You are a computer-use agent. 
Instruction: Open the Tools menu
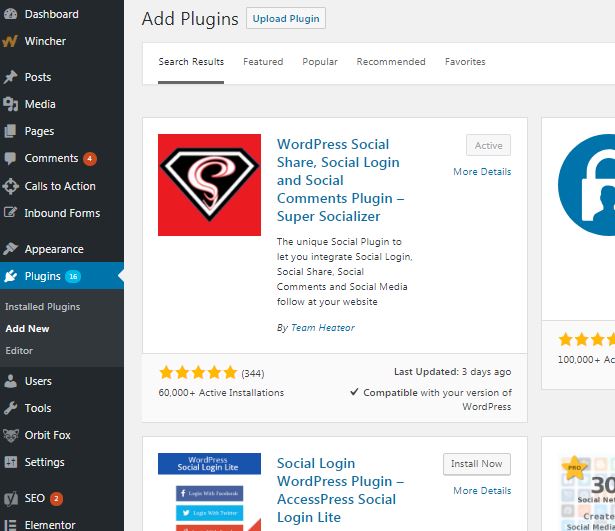38,408
